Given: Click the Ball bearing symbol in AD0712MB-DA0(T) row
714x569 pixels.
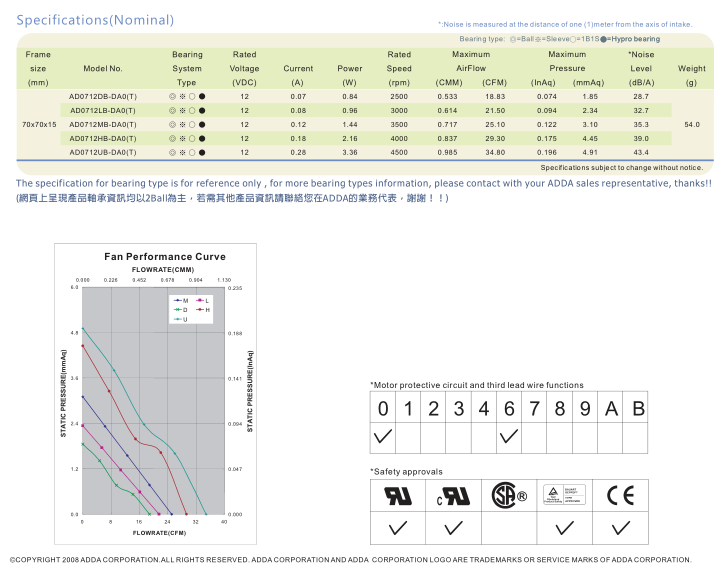Looking at the screenshot, I should (172, 125).
